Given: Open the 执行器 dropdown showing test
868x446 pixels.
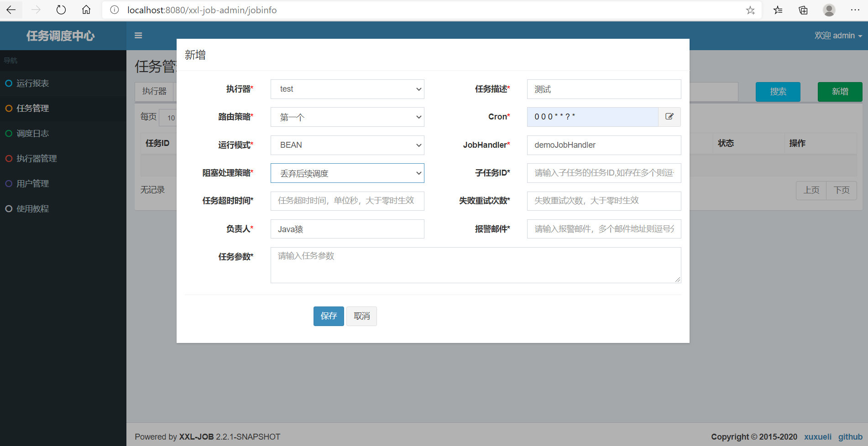Looking at the screenshot, I should click(347, 89).
